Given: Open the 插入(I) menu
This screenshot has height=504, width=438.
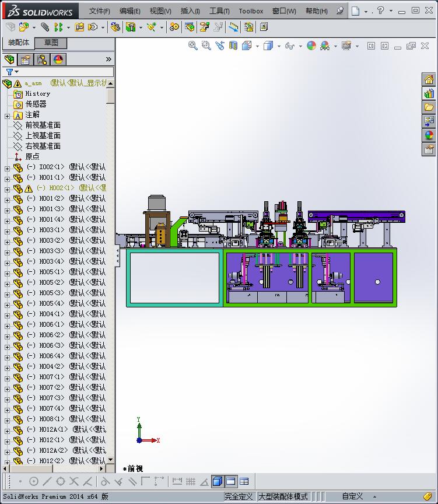Looking at the screenshot, I should click(x=190, y=11).
